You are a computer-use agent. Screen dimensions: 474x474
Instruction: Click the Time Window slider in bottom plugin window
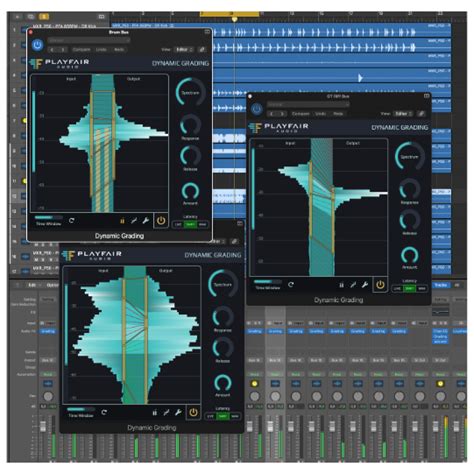pos(81,409)
